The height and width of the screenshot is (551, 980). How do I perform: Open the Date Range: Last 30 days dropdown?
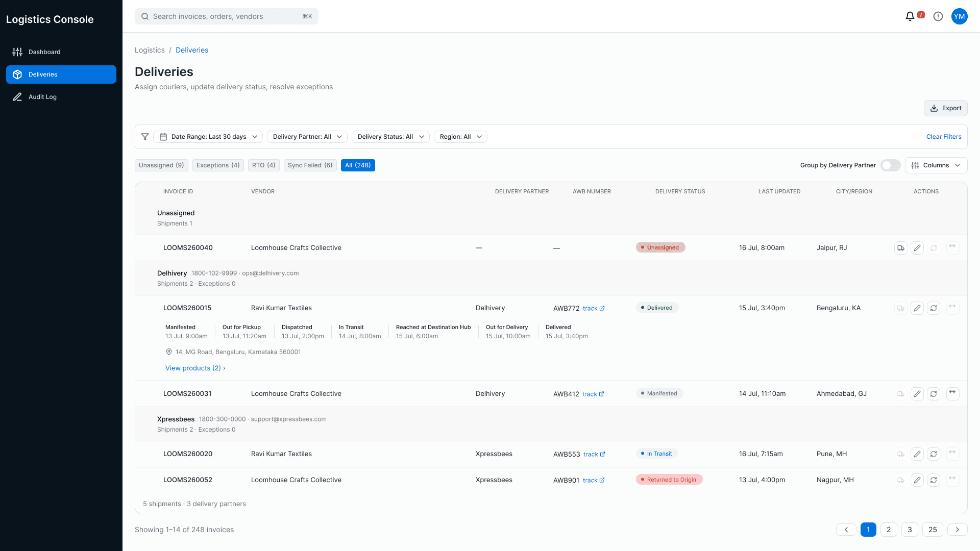point(208,137)
